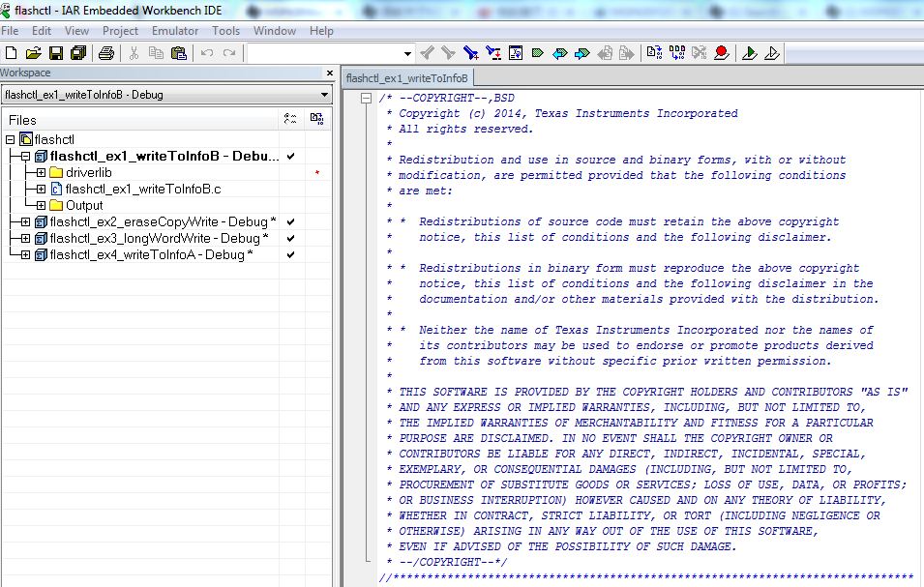Select flashctl_ex4_writeToInfoA - Debug project
The width and height of the screenshot is (924, 587).
[152, 255]
